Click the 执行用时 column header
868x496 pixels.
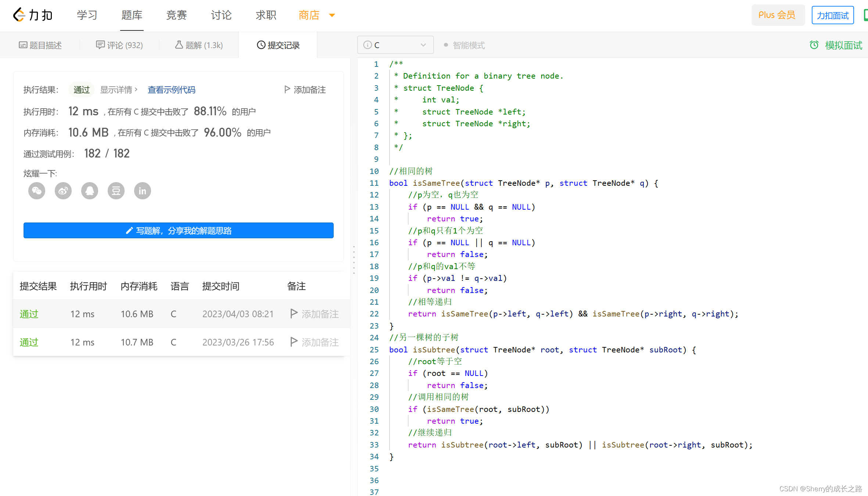point(89,286)
